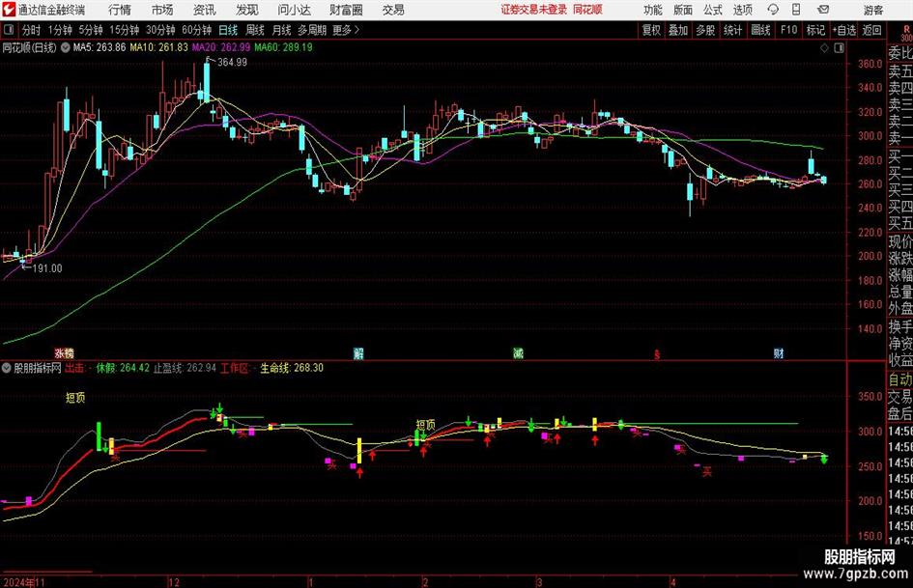Switch to 月线 monthly period
This screenshot has width=913, height=588.
[282, 30]
